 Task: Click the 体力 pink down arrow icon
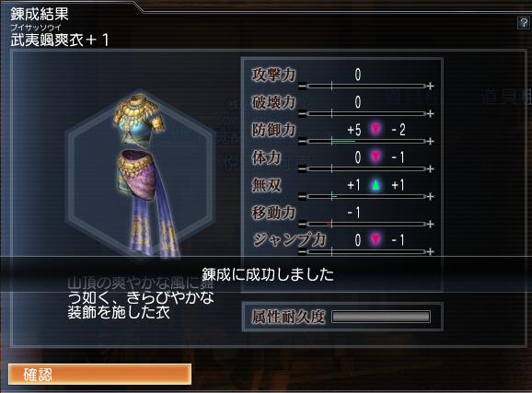tap(376, 156)
